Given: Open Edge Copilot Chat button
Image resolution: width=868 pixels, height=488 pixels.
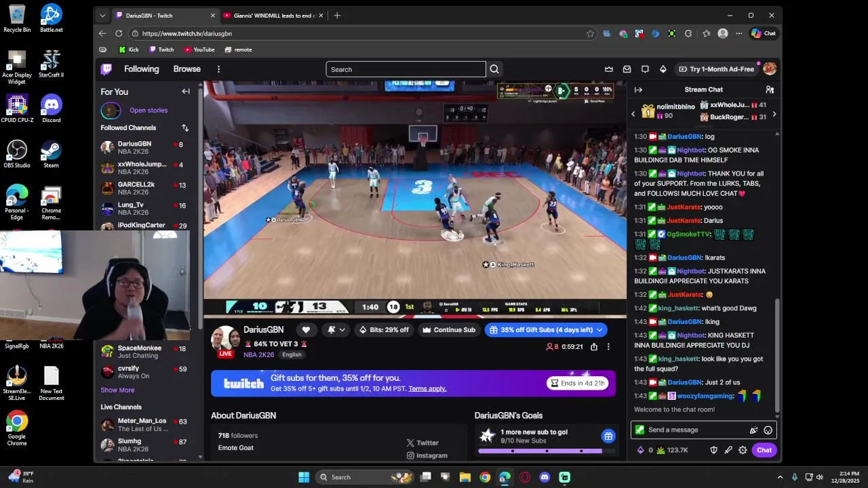Looking at the screenshot, I should point(764,33).
